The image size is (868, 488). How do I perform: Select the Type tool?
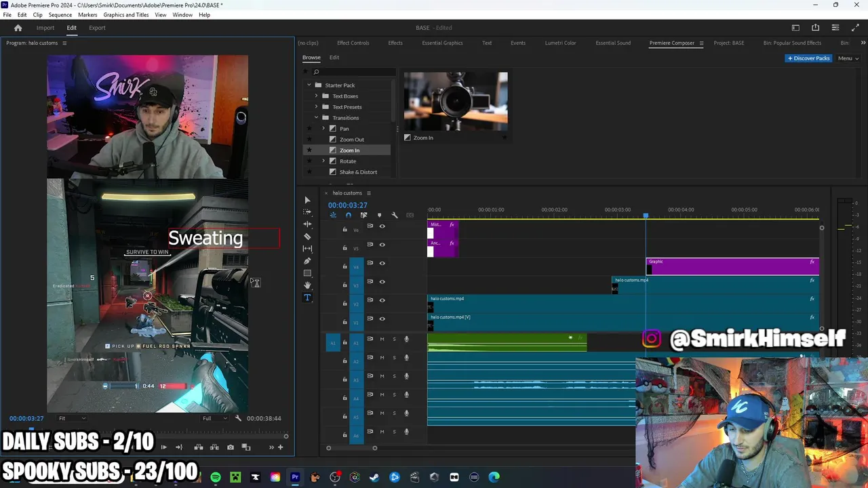pos(307,297)
